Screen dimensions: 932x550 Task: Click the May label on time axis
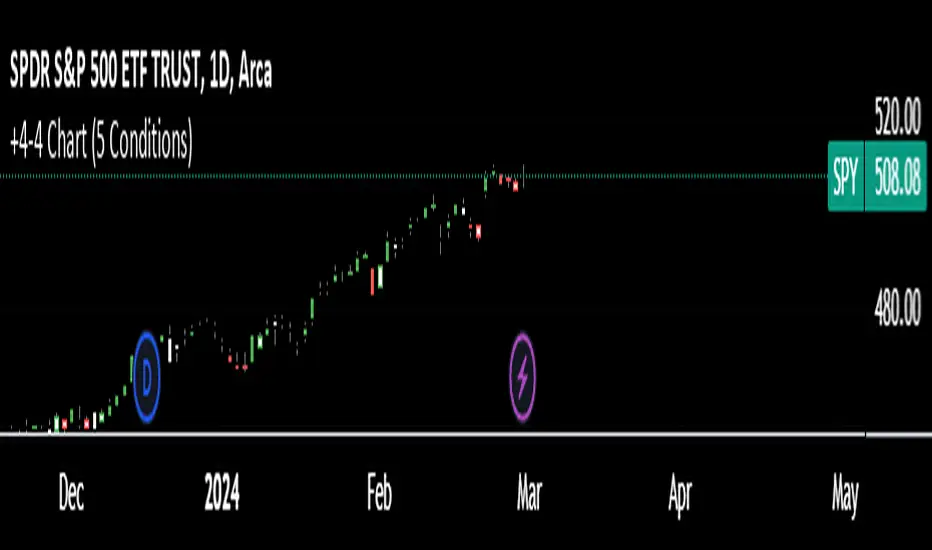845,496
